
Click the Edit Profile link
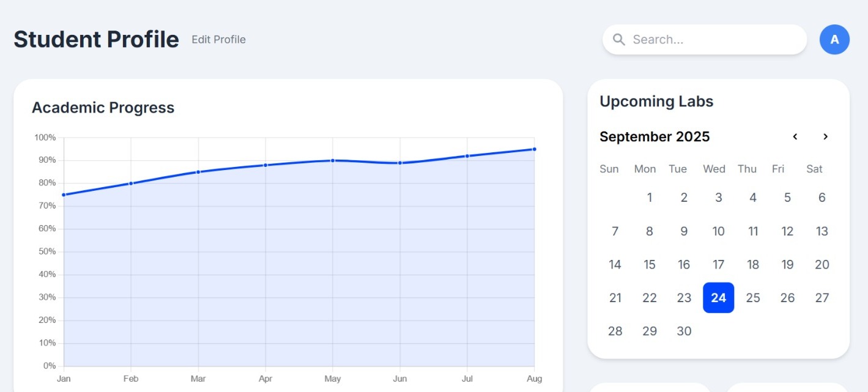218,40
